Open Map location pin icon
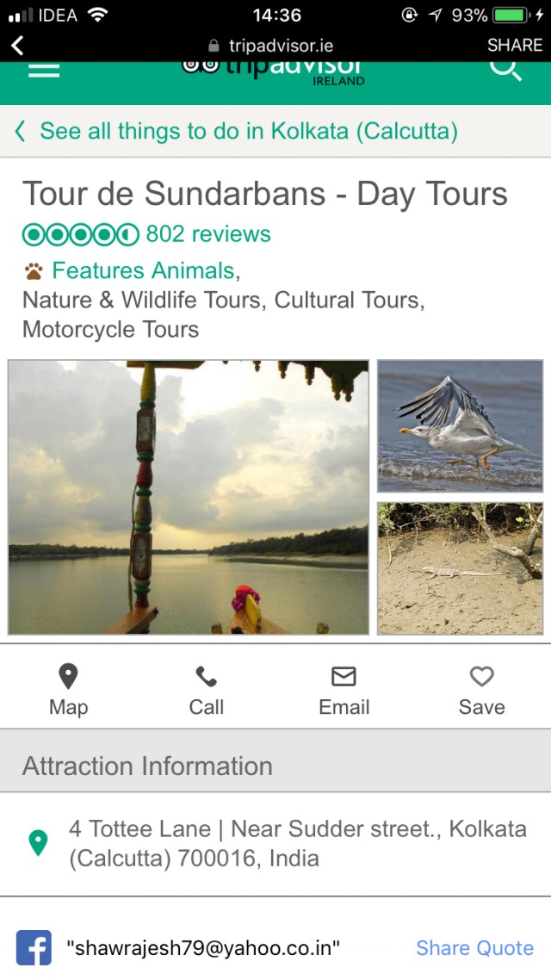 pyautogui.click(x=68, y=677)
